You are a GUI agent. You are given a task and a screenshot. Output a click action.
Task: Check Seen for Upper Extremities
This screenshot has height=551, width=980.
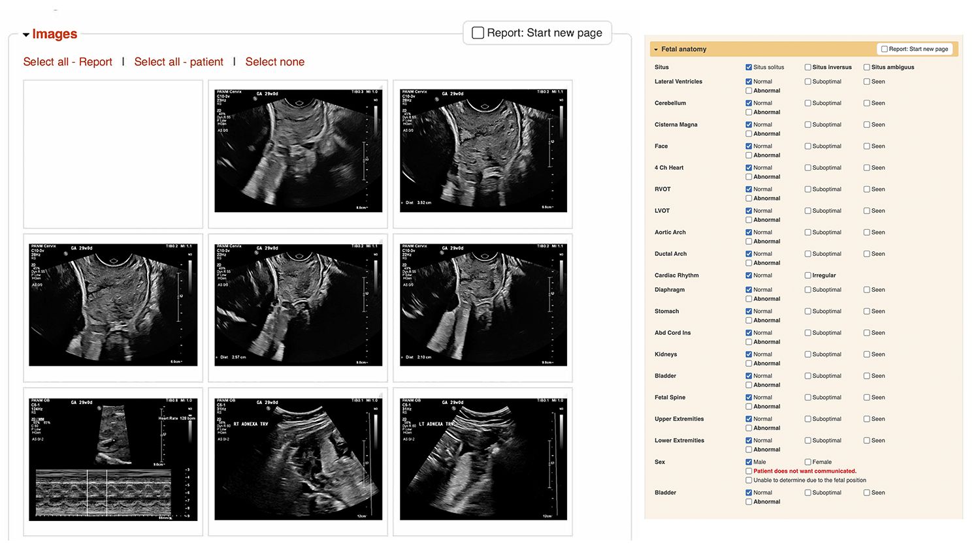[866, 419]
